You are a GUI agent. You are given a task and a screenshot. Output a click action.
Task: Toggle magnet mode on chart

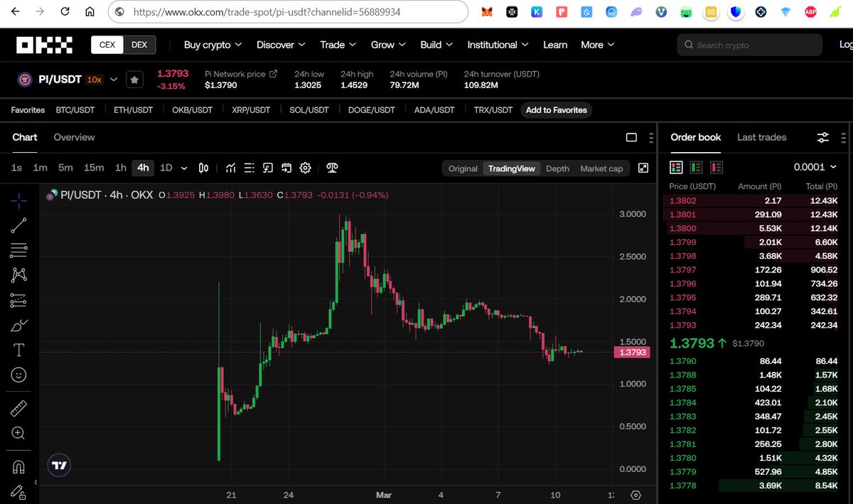coord(19,467)
